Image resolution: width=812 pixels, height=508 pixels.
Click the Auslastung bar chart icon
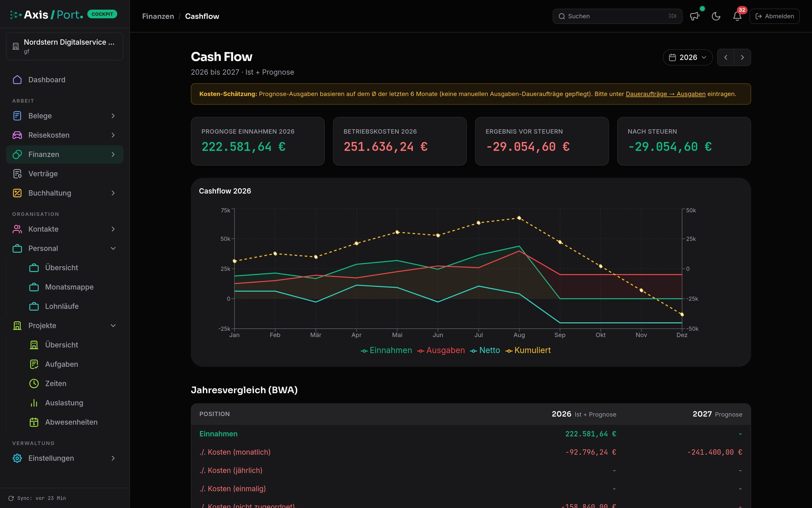point(34,403)
